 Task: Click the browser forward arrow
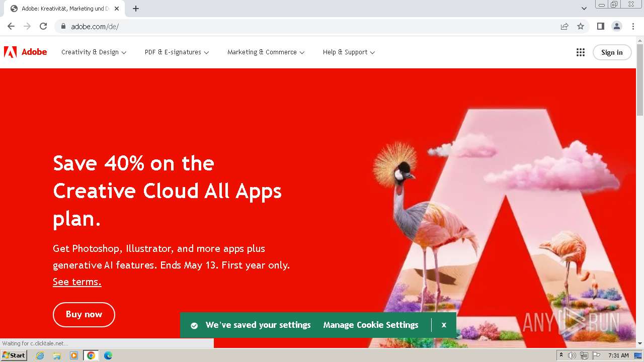coord(27,26)
